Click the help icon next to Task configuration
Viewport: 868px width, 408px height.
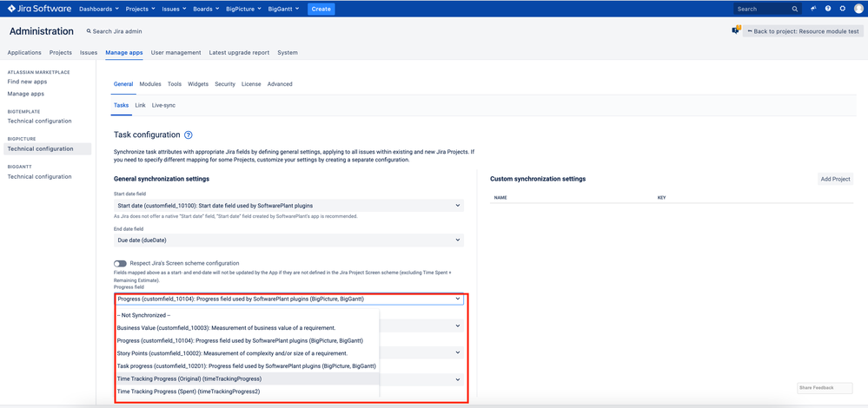click(189, 135)
